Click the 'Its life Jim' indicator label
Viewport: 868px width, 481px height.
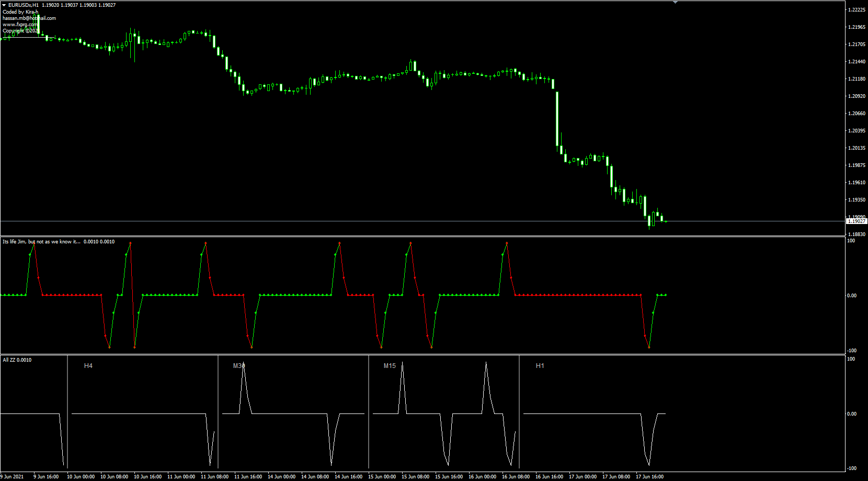pos(42,242)
